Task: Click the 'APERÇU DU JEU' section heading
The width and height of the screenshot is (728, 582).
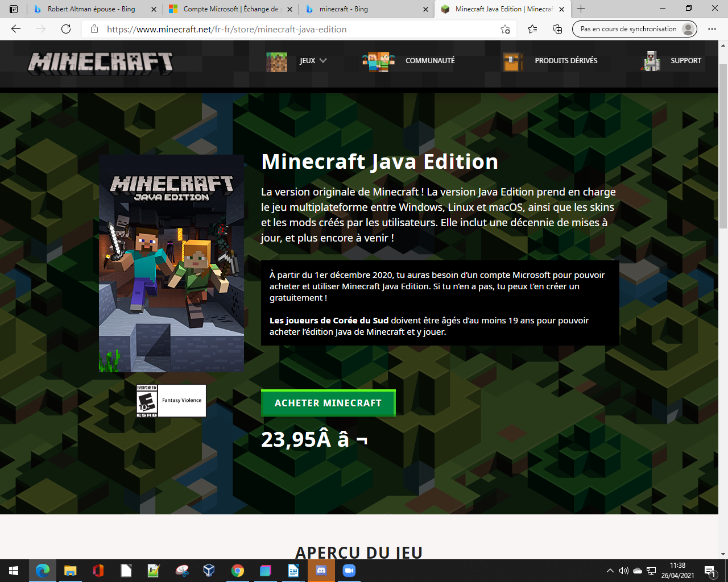Action: pyautogui.click(x=359, y=552)
